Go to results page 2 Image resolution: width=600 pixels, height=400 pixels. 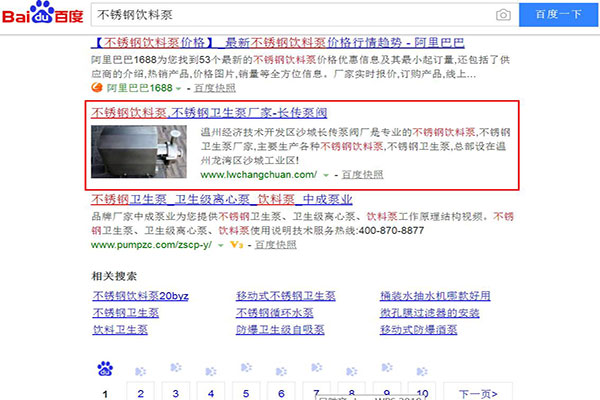click(140, 391)
